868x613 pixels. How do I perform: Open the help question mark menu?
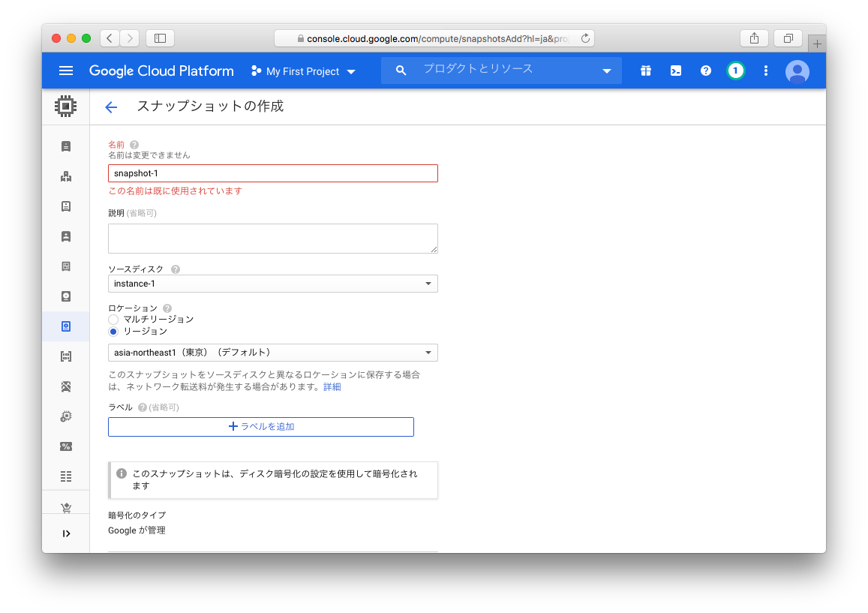(706, 71)
